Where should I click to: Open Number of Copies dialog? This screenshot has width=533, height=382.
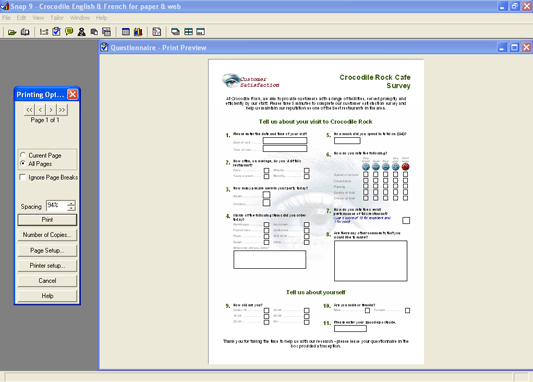click(47, 235)
